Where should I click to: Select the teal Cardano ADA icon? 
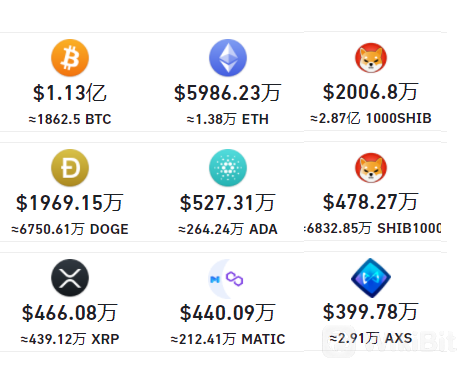point(228,168)
